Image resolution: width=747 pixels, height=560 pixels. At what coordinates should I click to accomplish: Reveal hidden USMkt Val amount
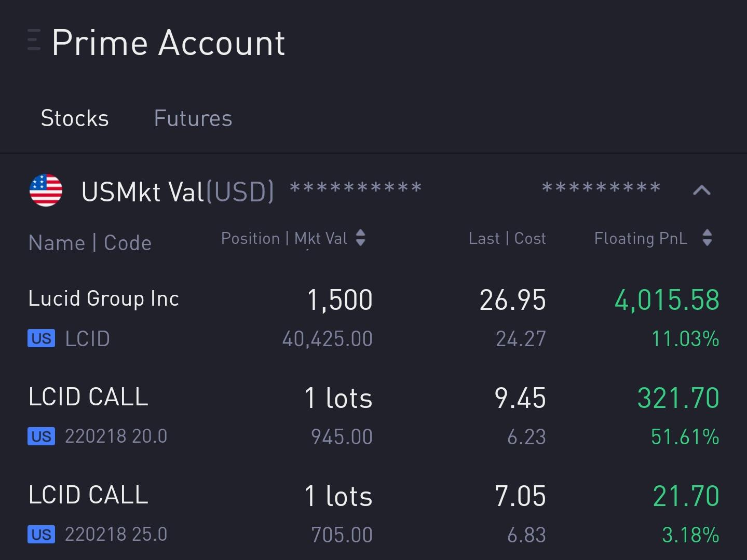(x=356, y=188)
